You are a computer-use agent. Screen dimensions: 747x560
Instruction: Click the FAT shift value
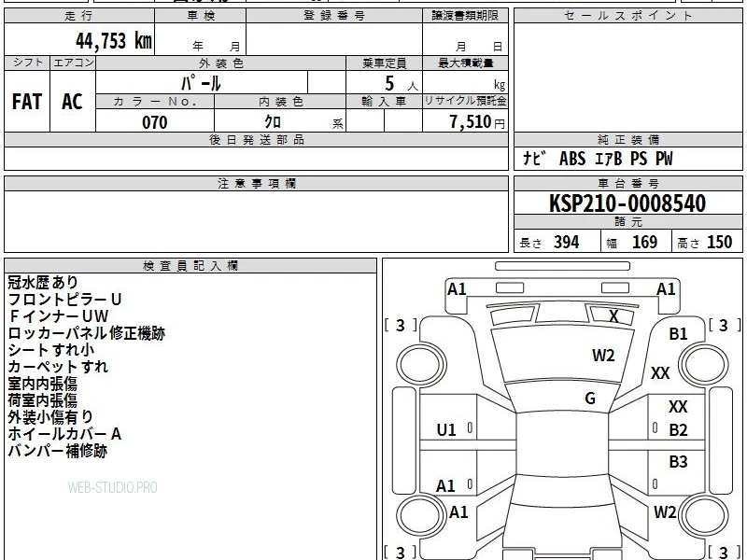[27, 102]
